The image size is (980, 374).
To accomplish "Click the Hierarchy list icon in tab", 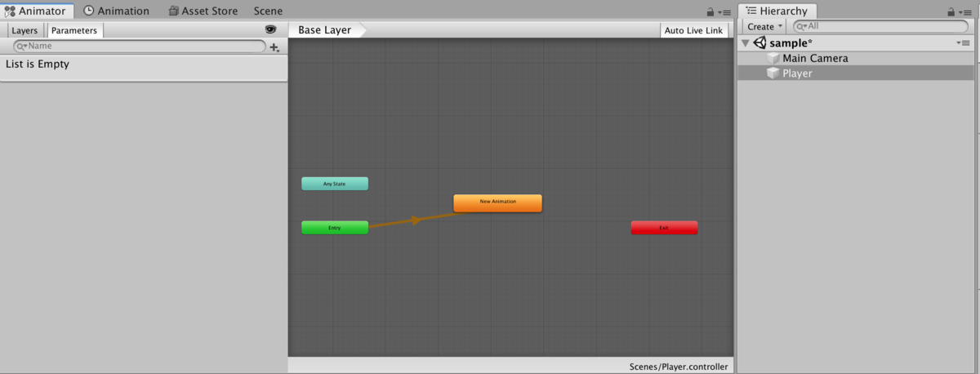I will click(x=751, y=11).
